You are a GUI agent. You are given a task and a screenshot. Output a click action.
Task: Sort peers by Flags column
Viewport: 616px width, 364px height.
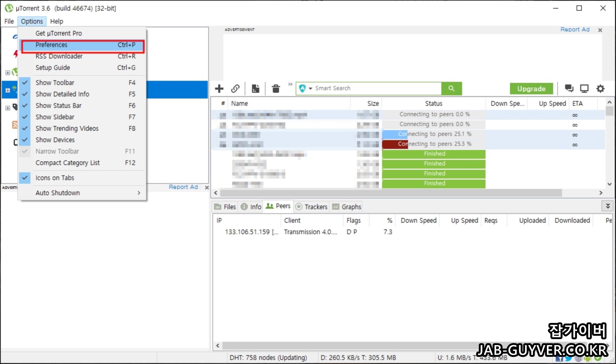(356, 220)
